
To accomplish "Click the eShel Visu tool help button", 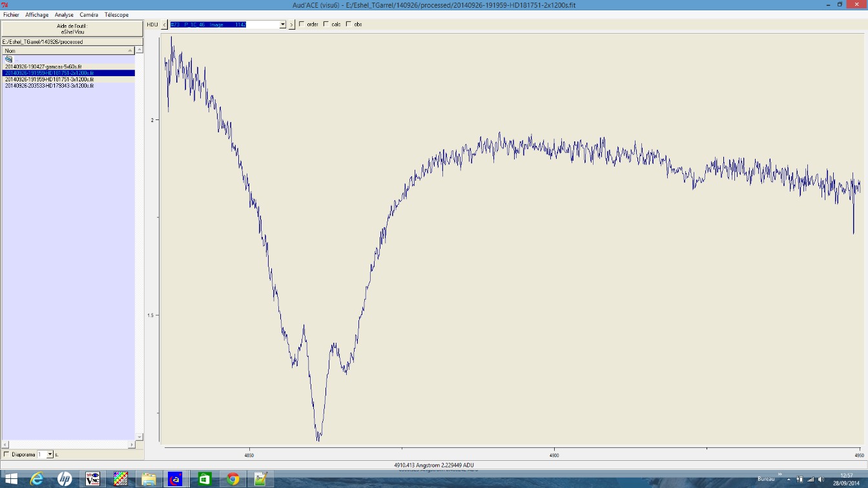I will pos(72,28).
